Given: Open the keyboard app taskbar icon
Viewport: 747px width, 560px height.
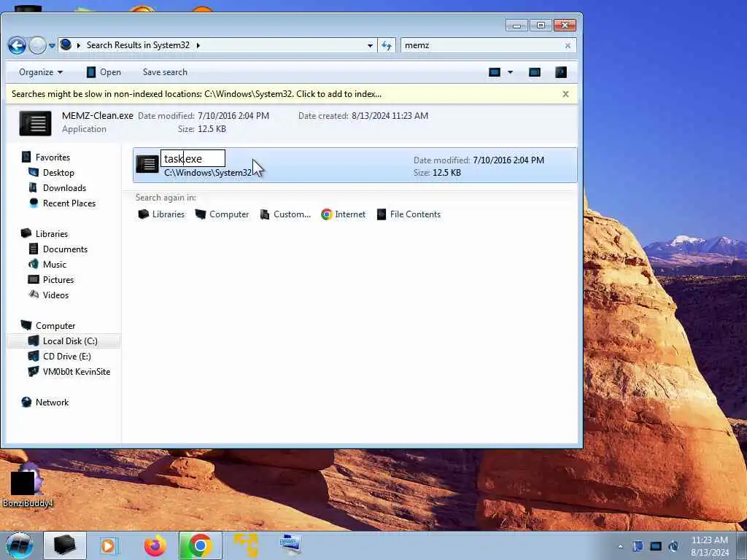Looking at the screenshot, I should pyautogui.click(x=290, y=545).
